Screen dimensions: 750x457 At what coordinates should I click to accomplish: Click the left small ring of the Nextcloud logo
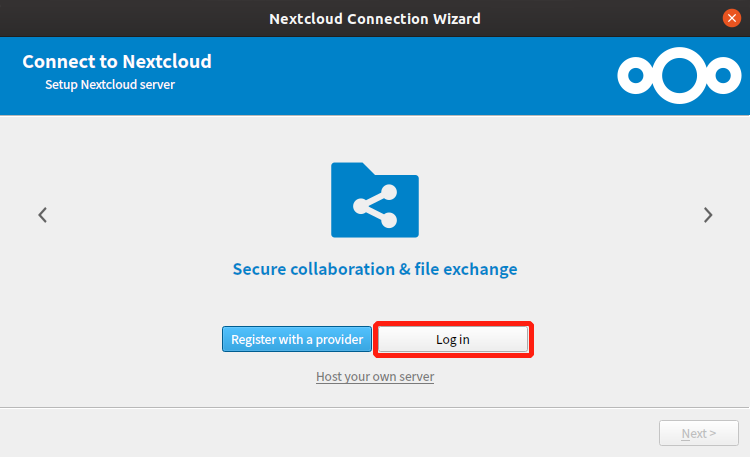636,76
